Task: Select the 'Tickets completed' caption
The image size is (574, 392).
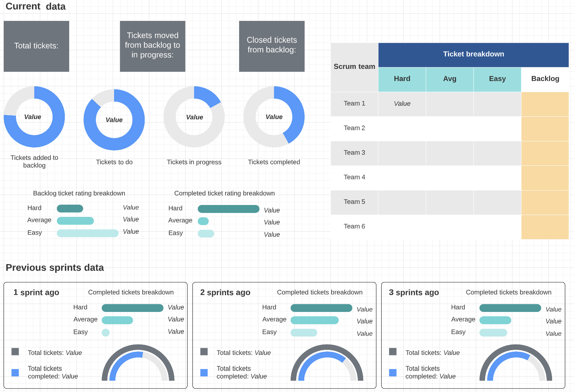Action: click(274, 162)
